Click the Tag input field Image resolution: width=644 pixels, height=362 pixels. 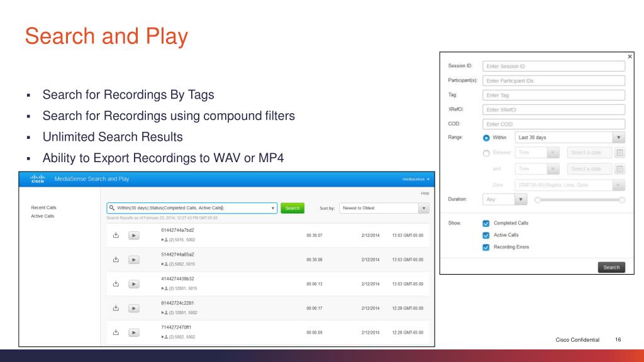pyautogui.click(x=553, y=96)
